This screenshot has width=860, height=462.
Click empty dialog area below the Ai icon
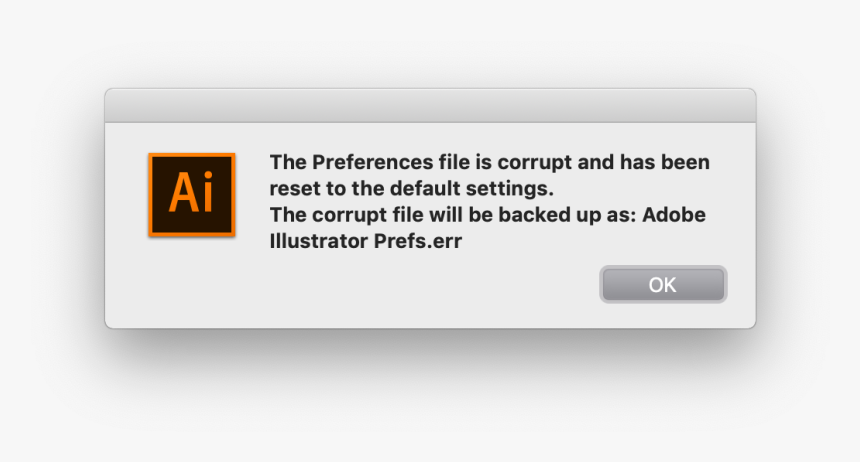tap(191, 285)
